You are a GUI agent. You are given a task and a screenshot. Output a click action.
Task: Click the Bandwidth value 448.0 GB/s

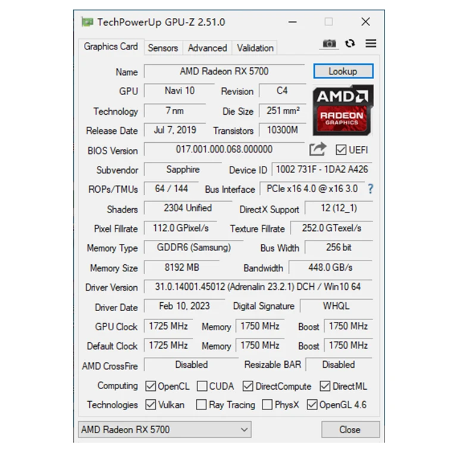pos(331,267)
